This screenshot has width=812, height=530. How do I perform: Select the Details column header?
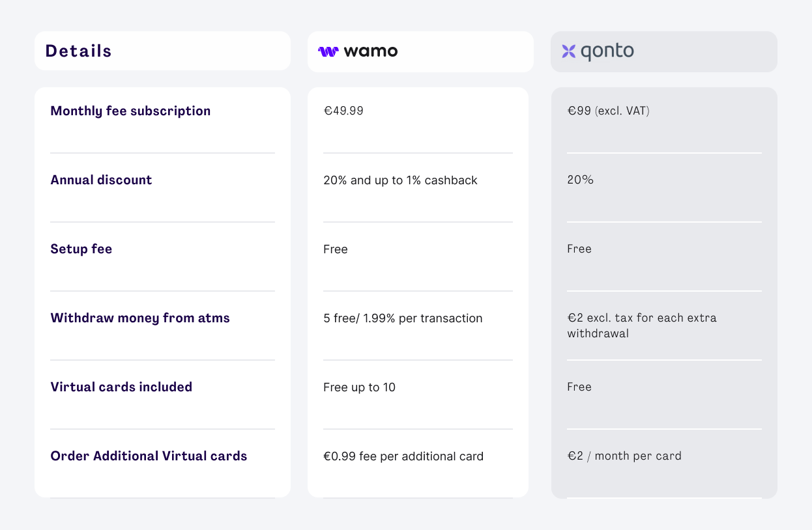[79, 51]
